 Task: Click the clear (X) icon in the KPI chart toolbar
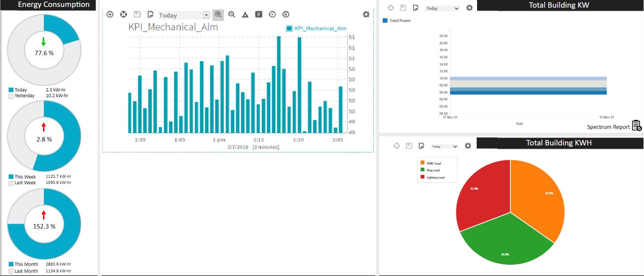click(x=124, y=14)
